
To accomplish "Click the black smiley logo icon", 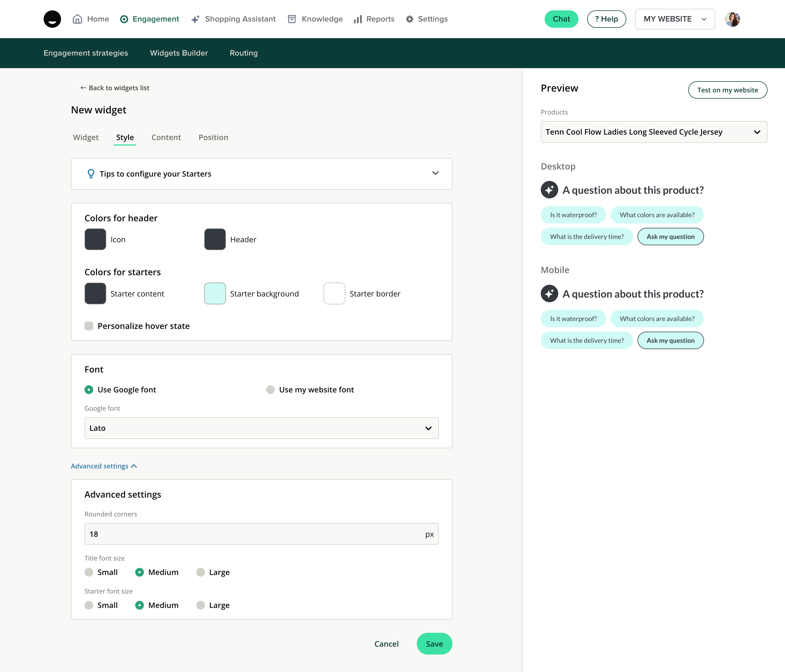I will [52, 19].
